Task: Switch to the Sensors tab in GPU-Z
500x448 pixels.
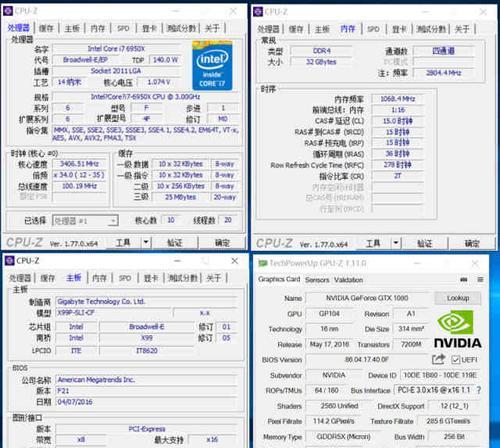Action: 317,280
